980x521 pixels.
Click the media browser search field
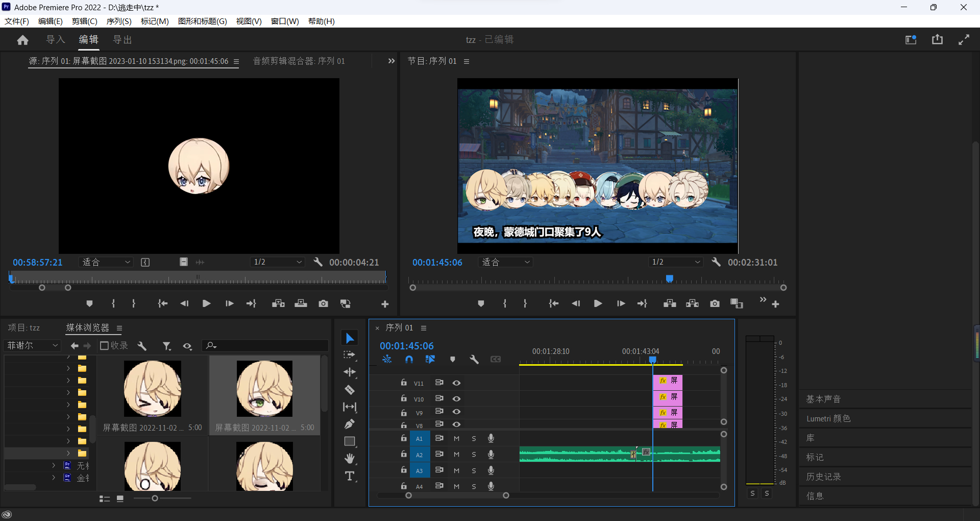point(265,346)
